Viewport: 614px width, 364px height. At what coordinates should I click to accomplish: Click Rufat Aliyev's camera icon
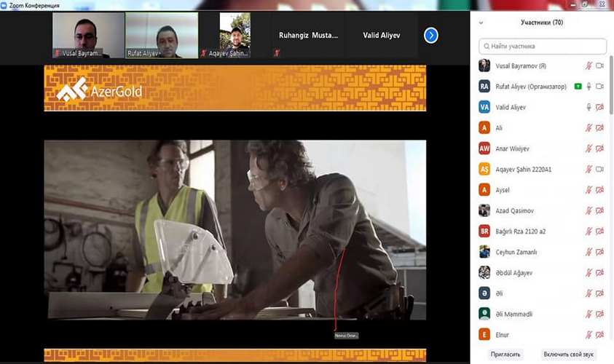tap(600, 87)
